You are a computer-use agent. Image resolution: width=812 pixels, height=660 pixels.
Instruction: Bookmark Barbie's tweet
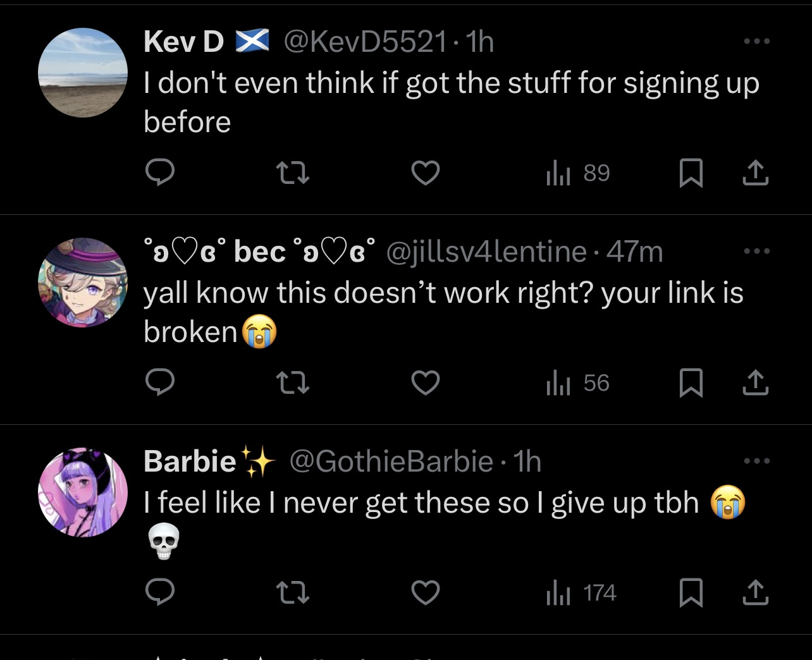click(691, 592)
